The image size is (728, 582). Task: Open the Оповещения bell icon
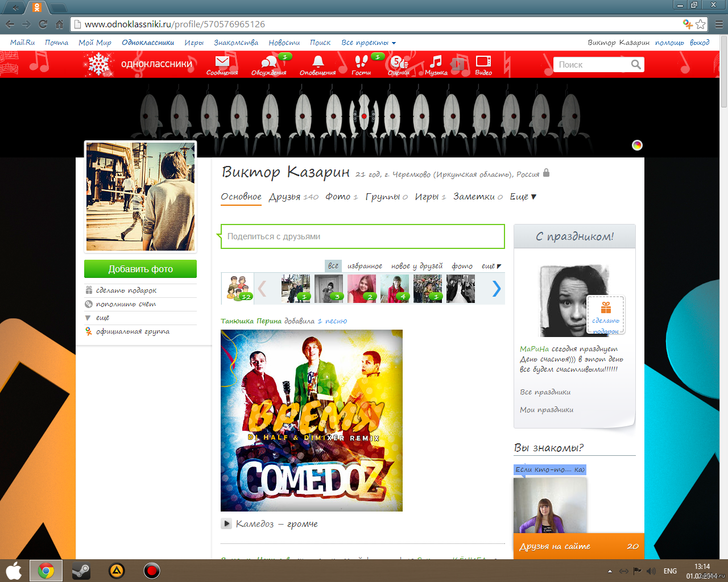click(x=318, y=61)
